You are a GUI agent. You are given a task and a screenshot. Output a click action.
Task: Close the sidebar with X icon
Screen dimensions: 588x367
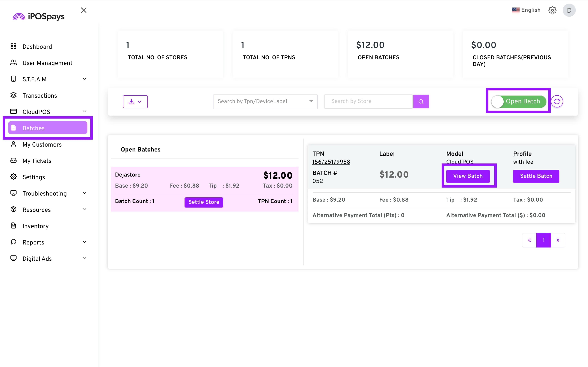click(x=84, y=10)
